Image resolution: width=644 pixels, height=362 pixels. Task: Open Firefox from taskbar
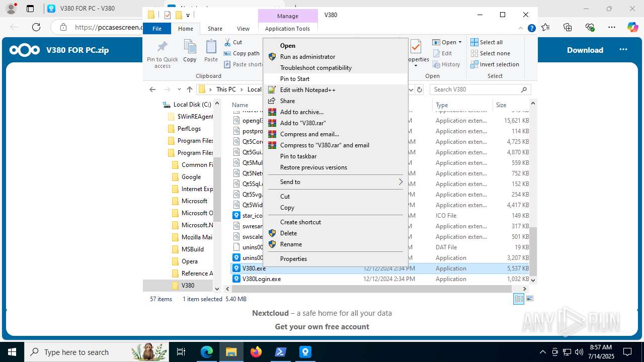point(256,352)
